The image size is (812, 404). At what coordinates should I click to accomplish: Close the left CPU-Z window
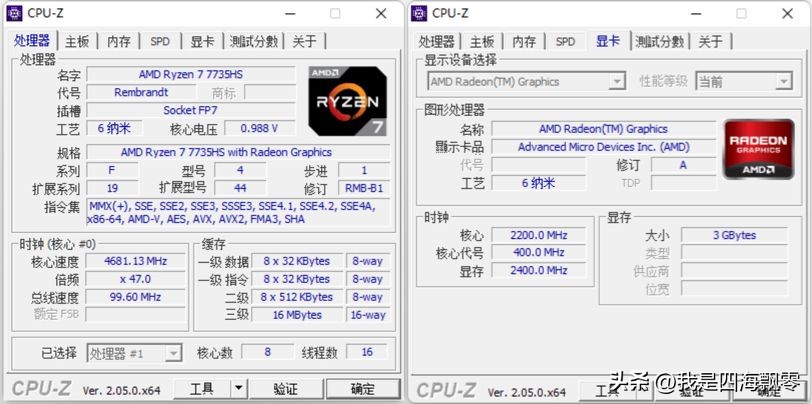[381, 13]
